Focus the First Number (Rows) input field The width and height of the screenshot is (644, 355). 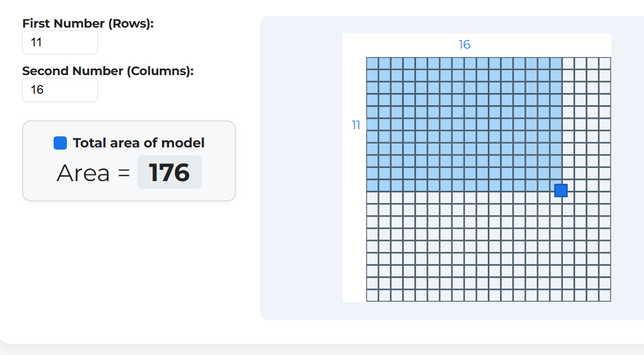click(60, 43)
